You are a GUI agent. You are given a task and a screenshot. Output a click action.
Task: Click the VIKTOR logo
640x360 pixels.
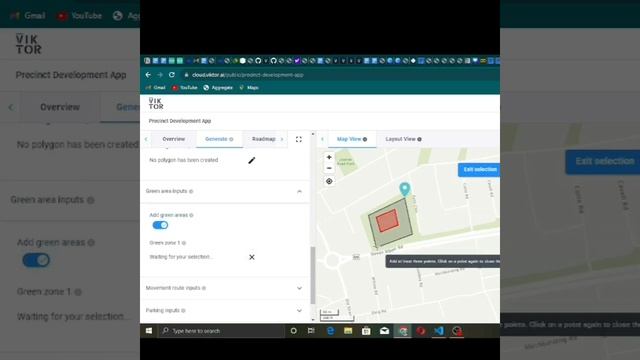pos(156,103)
